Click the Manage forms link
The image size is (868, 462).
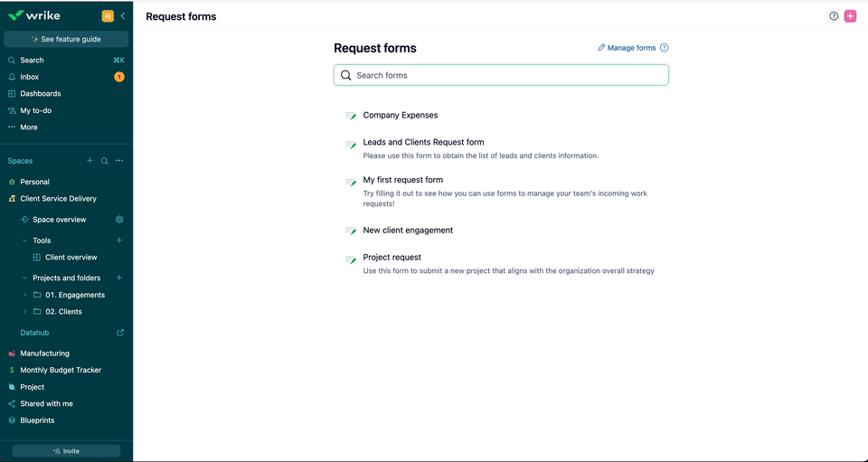[x=631, y=48]
